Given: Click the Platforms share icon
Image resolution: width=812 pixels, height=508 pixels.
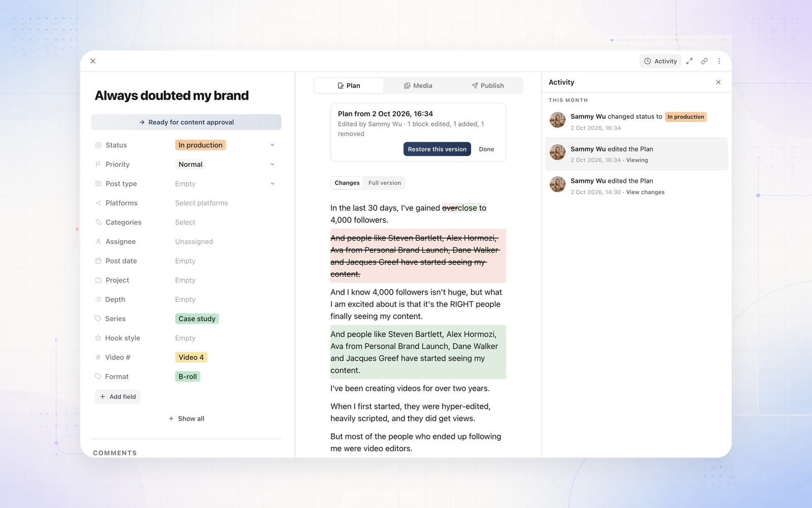Looking at the screenshot, I should pyautogui.click(x=98, y=203).
